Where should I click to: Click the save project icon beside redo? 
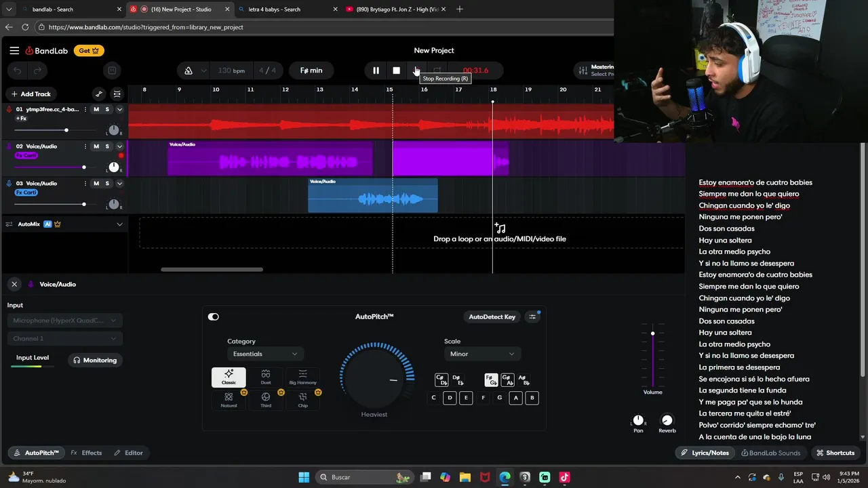tap(112, 70)
